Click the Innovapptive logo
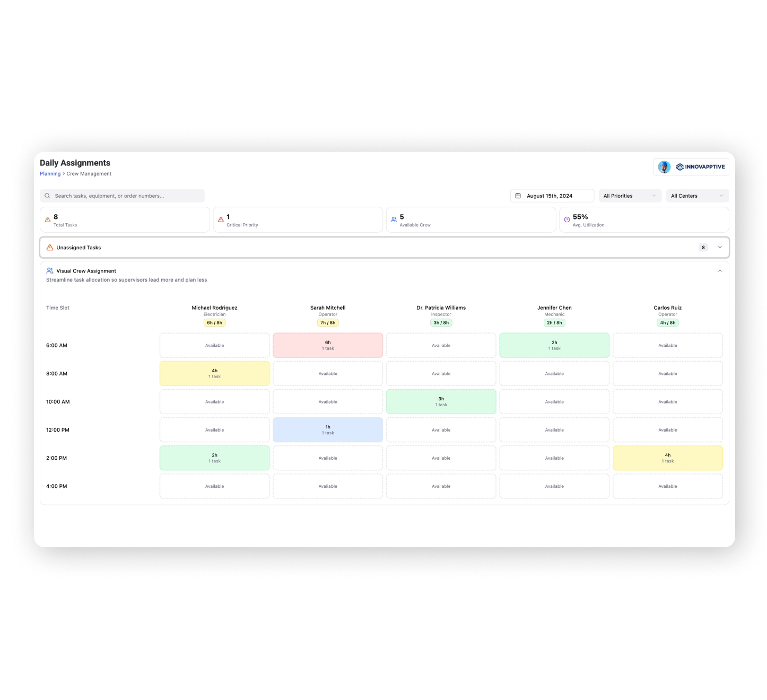Viewport: 767px width, 700px height. [x=700, y=167]
